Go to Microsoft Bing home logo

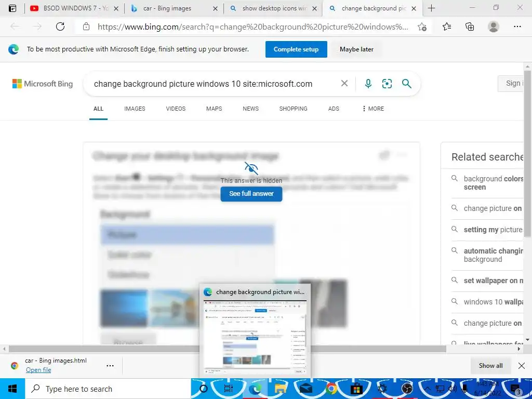click(x=43, y=84)
